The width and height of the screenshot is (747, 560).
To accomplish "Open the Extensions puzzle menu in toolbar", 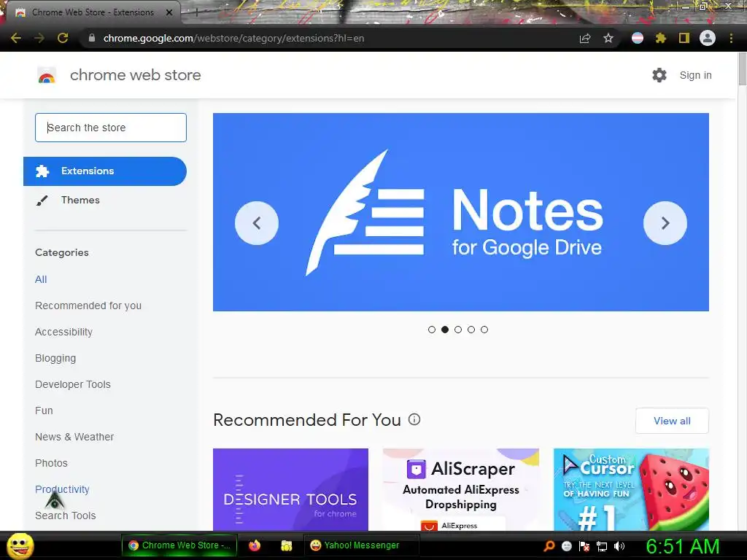I will (x=660, y=38).
